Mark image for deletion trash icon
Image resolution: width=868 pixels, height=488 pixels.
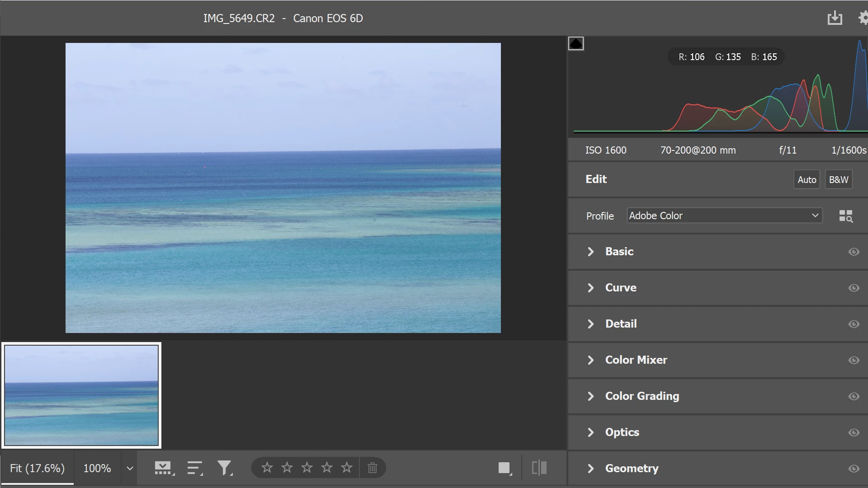click(372, 468)
